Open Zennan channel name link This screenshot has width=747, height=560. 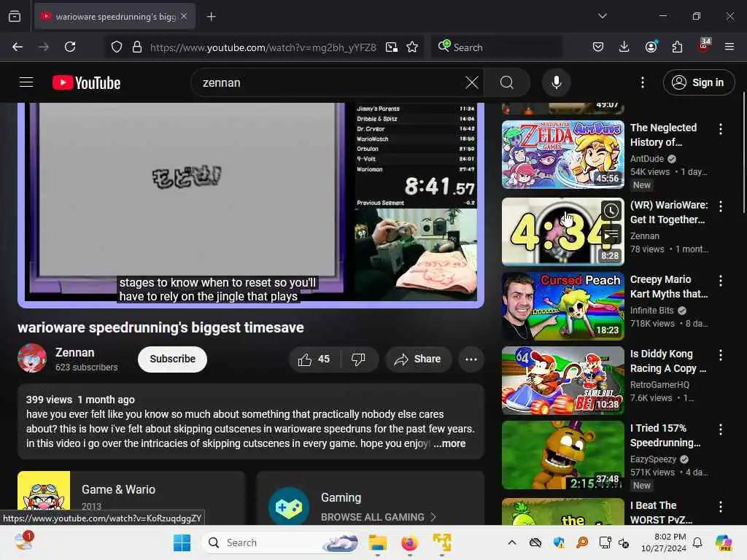75,352
